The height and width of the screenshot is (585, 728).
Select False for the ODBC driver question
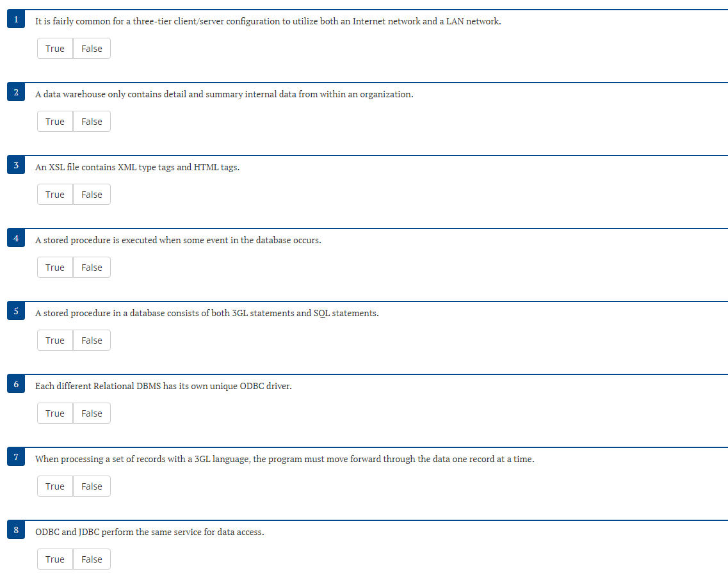pos(92,413)
